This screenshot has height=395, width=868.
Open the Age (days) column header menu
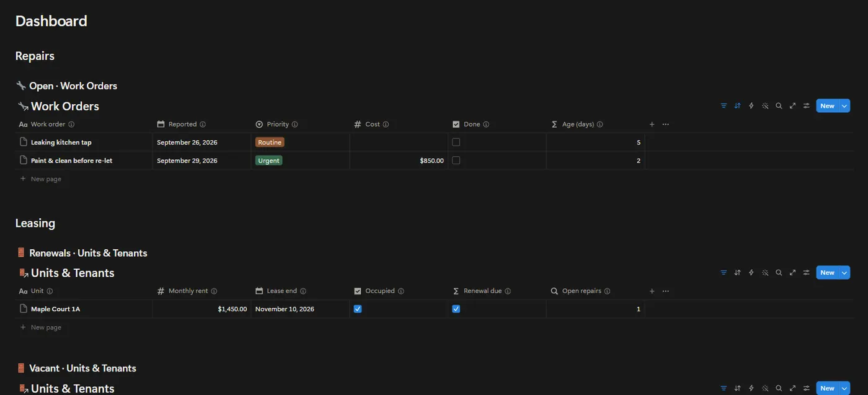point(596,125)
